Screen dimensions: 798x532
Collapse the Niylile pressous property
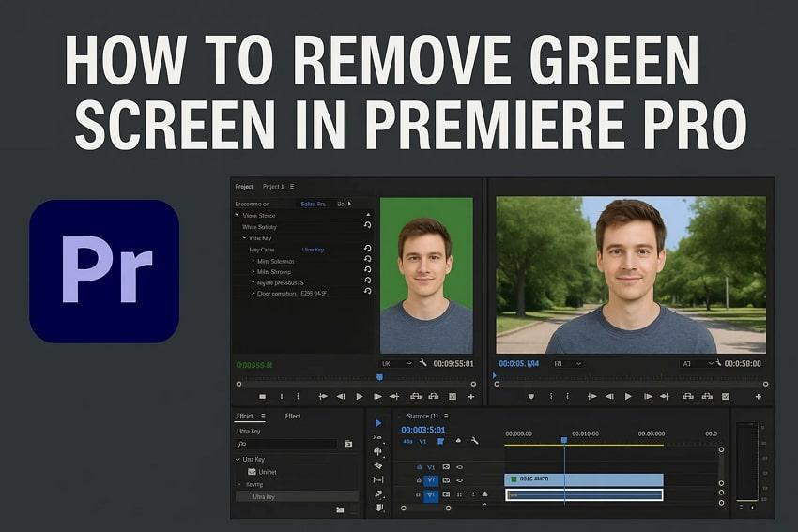click(253, 282)
